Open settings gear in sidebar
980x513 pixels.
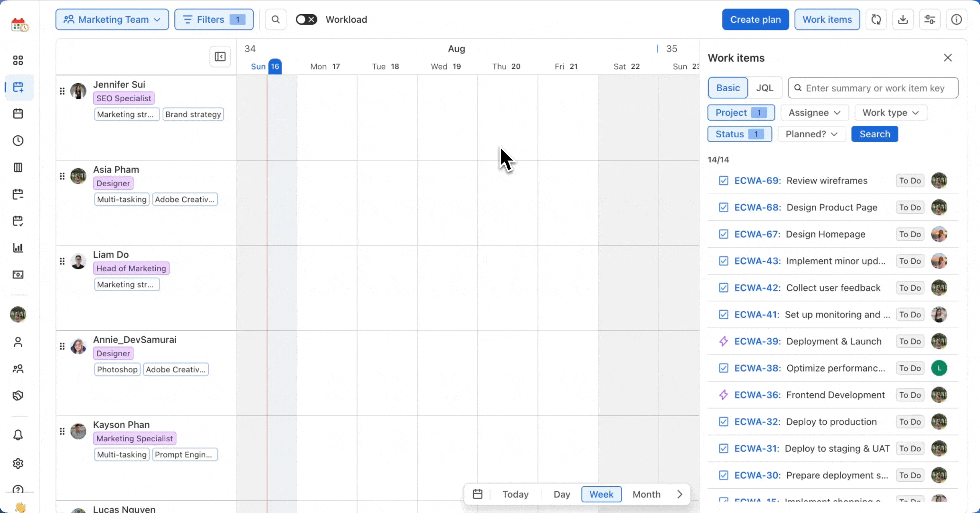pos(18,463)
